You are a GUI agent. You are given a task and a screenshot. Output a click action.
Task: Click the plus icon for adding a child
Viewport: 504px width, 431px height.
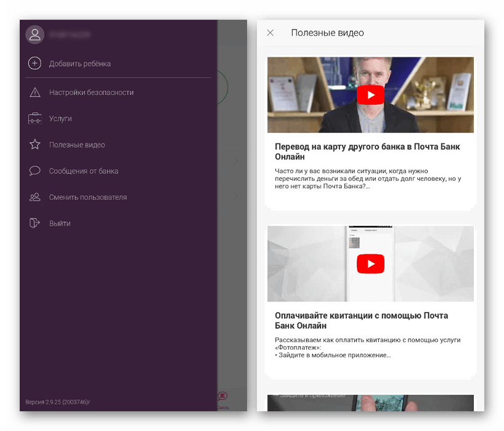pos(35,63)
